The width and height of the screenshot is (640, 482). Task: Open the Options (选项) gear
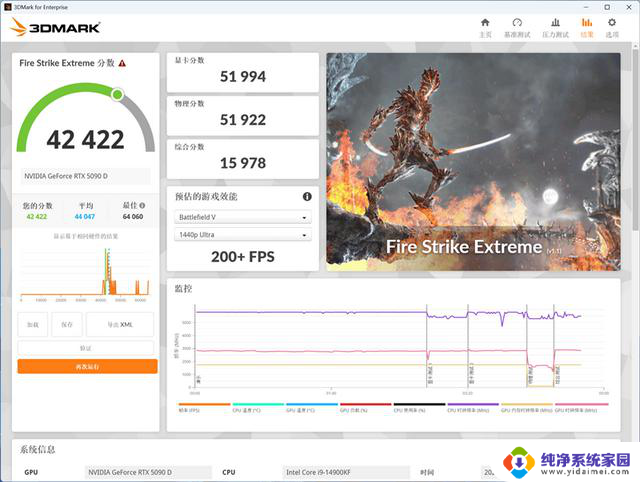612,28
